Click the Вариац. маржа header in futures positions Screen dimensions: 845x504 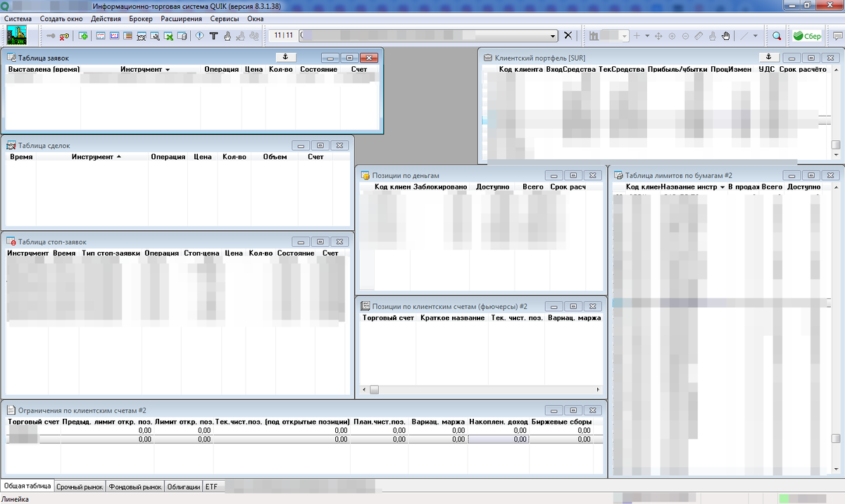click(x=575, y=318)
